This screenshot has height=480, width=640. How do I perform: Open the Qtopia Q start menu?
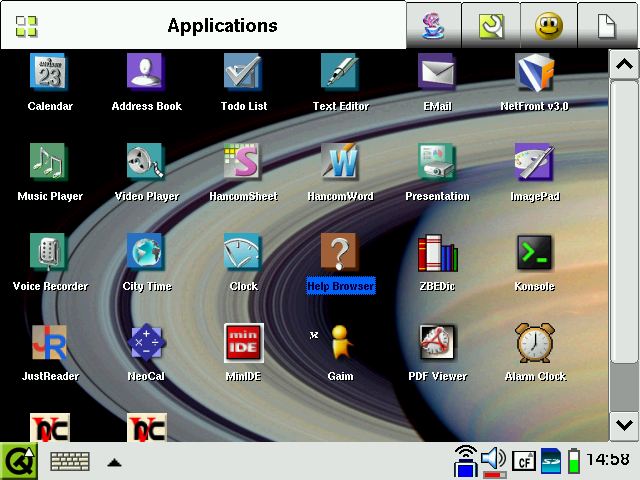(19, 461)
